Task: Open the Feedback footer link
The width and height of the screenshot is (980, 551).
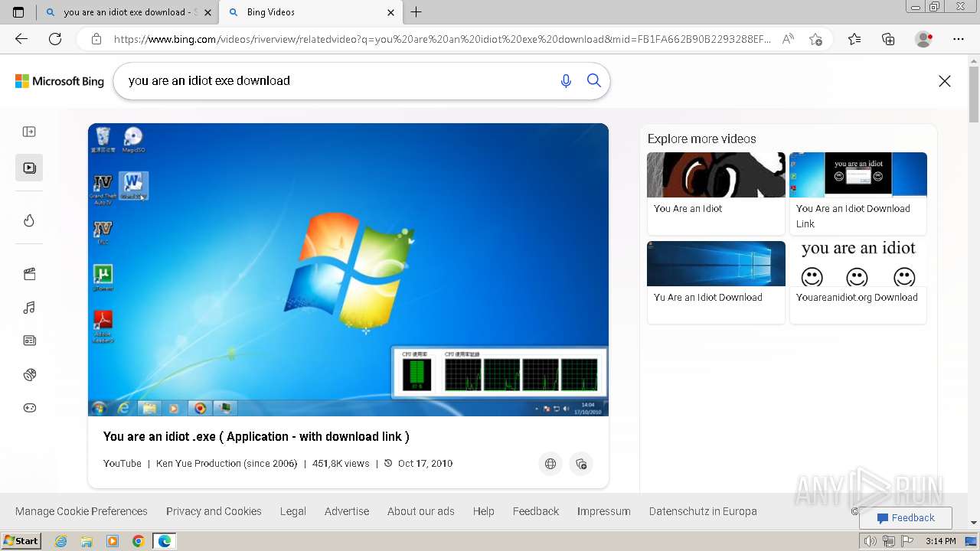Action: click(x=536, y=511)
